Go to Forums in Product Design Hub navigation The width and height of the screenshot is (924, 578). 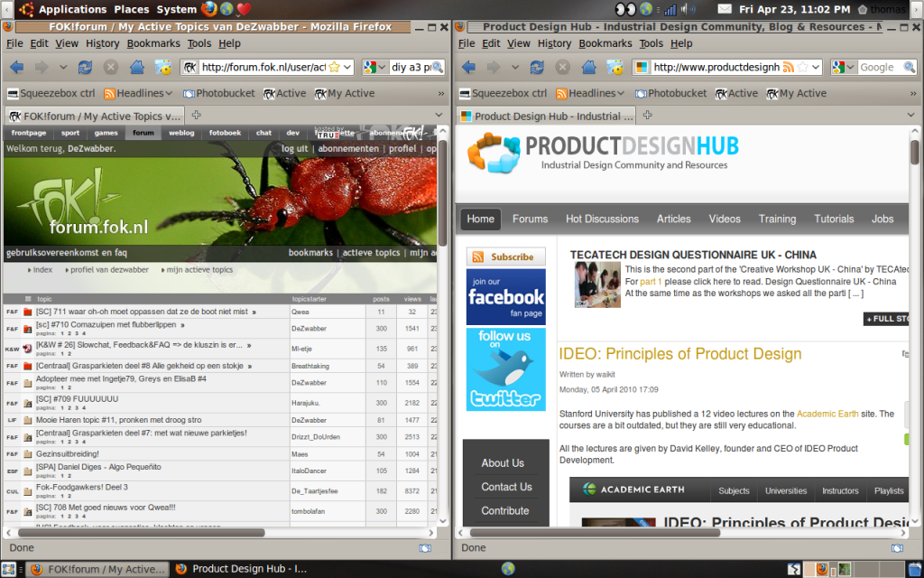(530, 219)
